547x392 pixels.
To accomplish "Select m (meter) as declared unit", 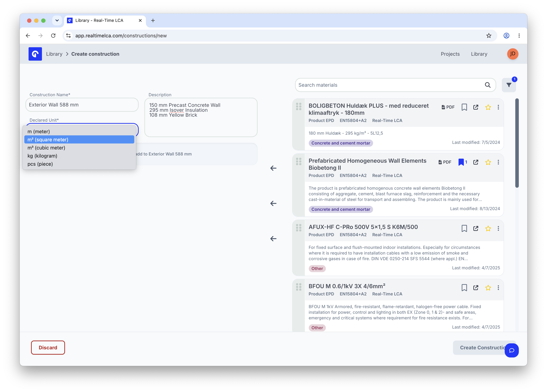I will [79, 131].
